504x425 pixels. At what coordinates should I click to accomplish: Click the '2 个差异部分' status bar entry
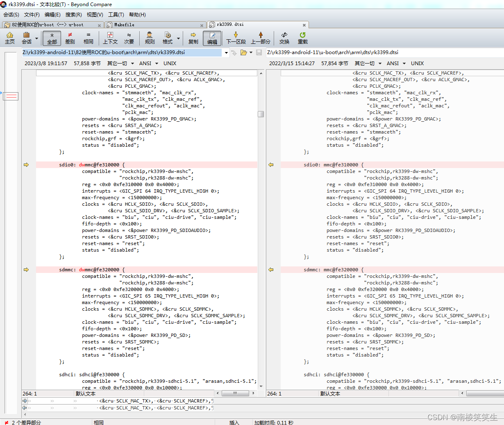point(26,423)
